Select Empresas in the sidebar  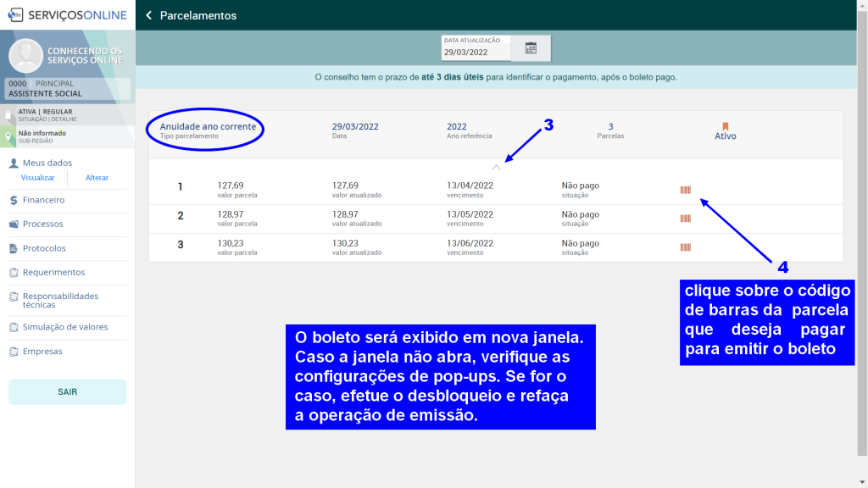[42, 351]
